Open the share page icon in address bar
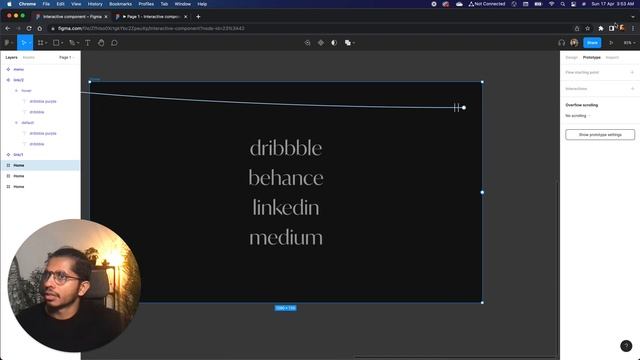The width and height of the screenshot is (640, 360). pos(577,29)
